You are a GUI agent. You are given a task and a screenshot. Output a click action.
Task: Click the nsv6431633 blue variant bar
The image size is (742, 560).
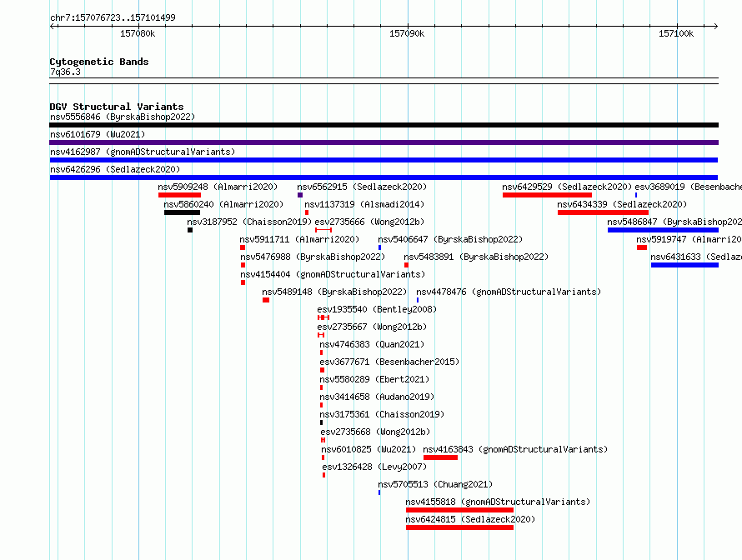click(684, 265)
